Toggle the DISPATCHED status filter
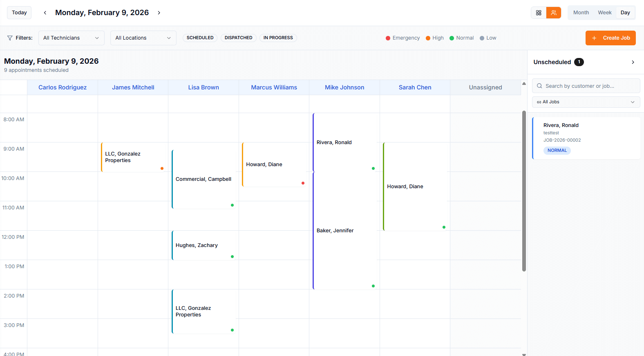Screen dimensions: 644x356 tap(238, 38)
